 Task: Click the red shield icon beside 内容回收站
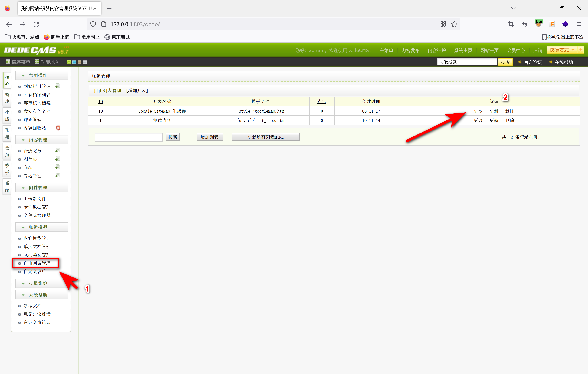click(58, 128)
